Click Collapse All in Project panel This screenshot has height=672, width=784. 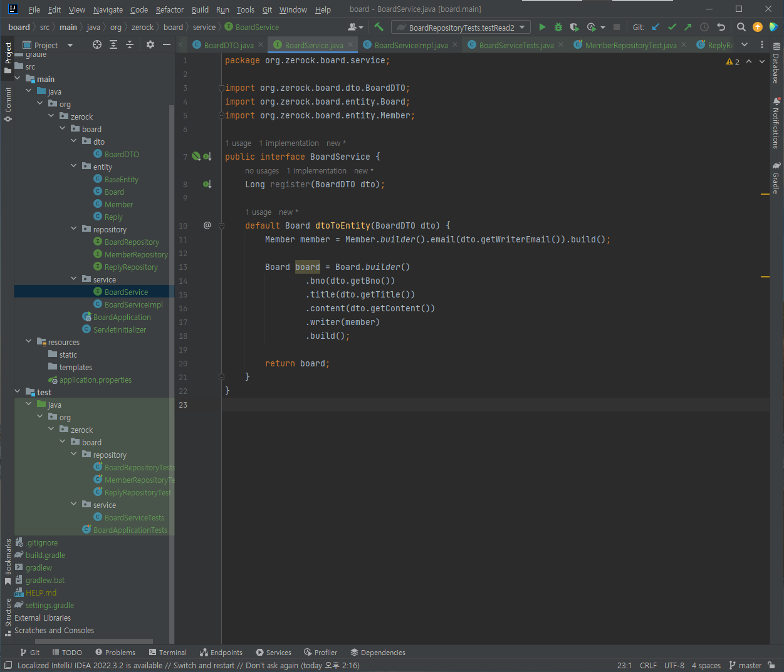[130, 44]
